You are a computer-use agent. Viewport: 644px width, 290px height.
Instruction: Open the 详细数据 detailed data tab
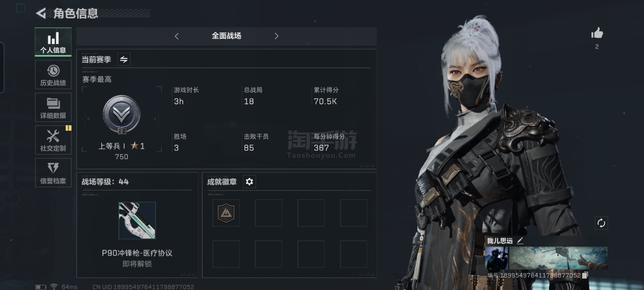(x=53, y=107)
